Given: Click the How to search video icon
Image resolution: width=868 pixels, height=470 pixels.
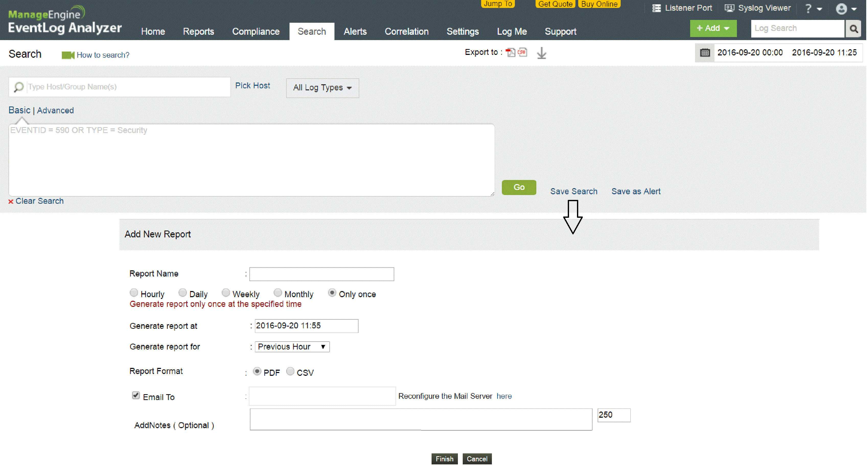Looking at the screenshot, I should click(68, 55).
